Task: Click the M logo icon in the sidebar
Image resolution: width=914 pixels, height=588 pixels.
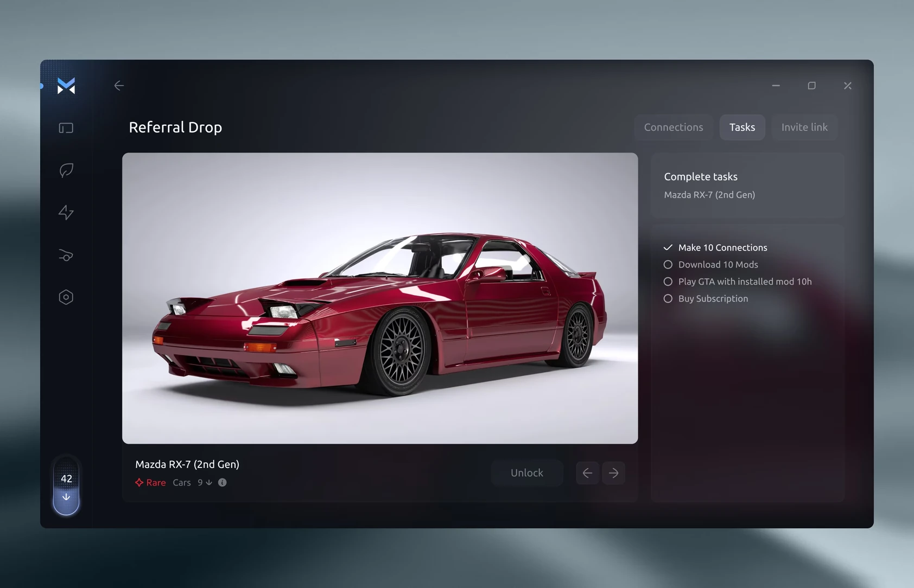Action: [66, 86]
